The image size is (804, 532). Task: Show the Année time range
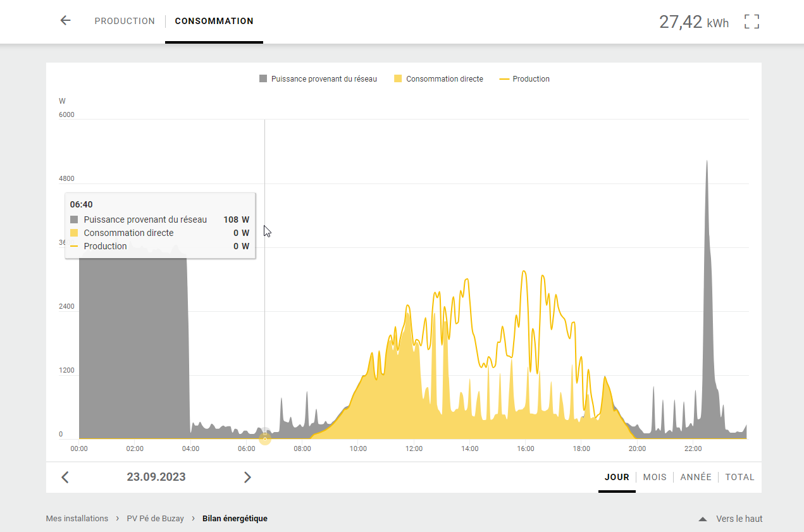[696, 477]
